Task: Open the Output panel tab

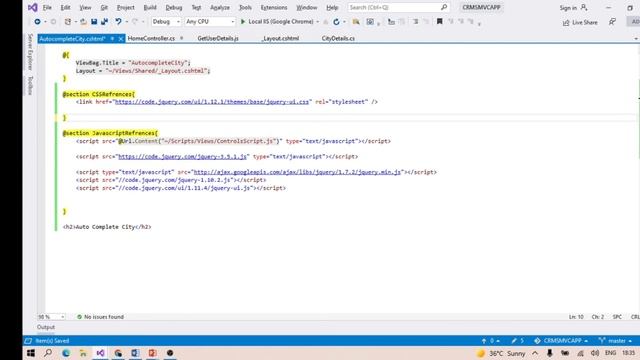Action: (46, 327)
